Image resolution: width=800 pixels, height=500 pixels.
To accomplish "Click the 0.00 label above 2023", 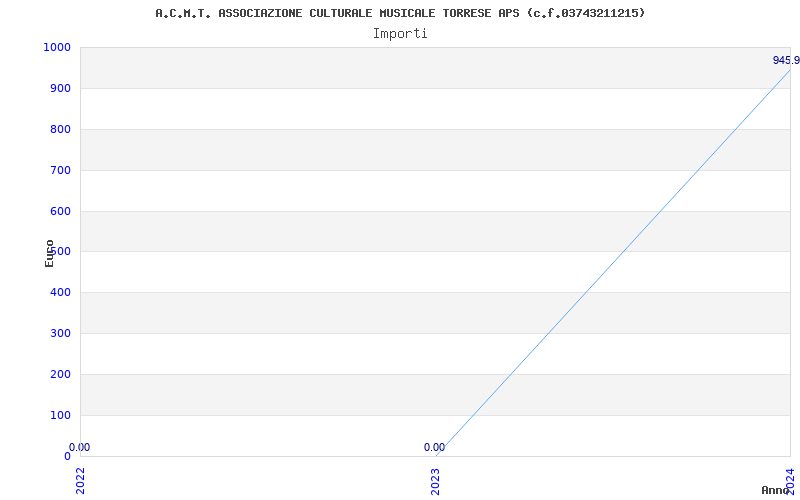I will coord(434,447).
